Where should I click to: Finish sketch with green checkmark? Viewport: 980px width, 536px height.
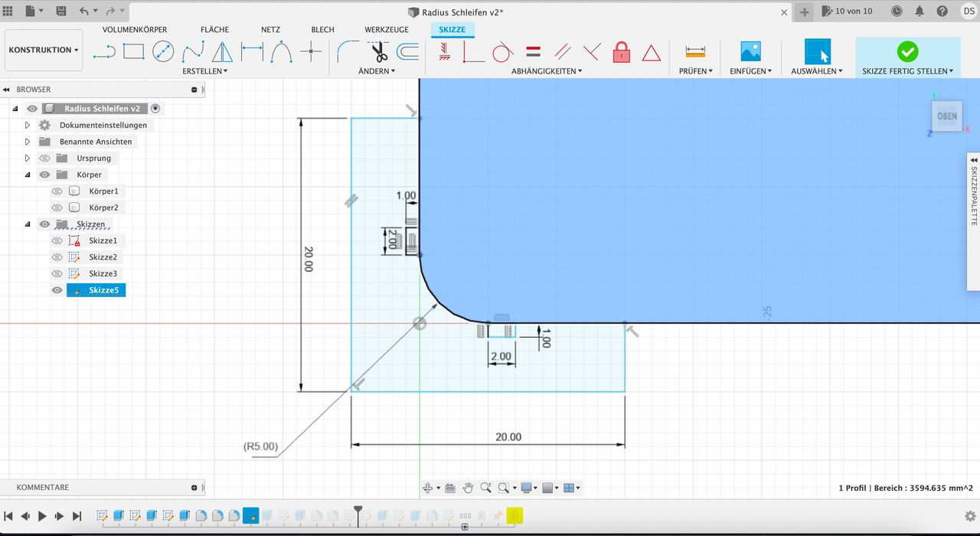pyautogui.click(x=907, y=51)
